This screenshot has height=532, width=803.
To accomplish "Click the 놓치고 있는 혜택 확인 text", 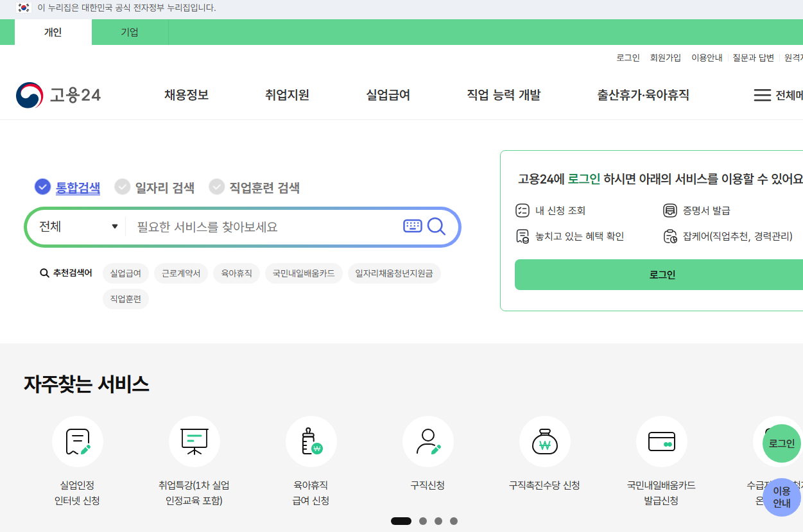I will tap(580, 236).
